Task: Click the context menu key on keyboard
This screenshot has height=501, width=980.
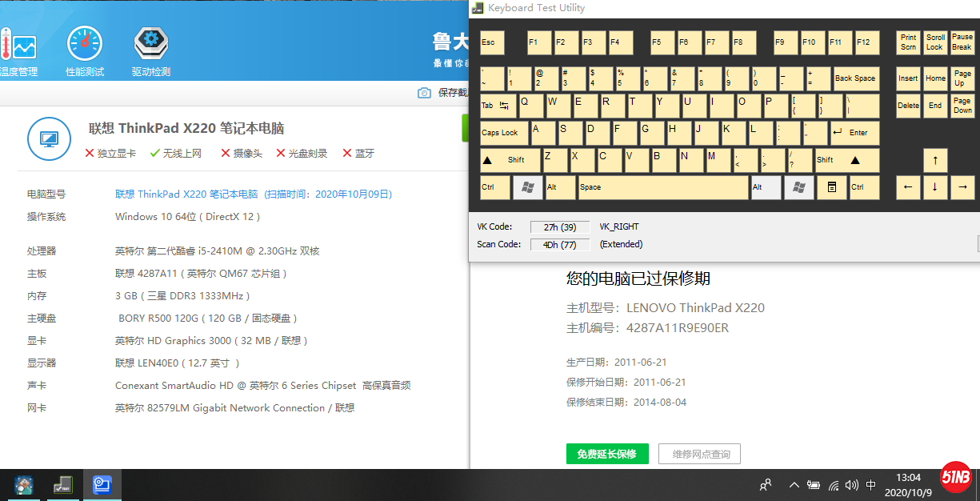Action: click(x=831, y=187)
